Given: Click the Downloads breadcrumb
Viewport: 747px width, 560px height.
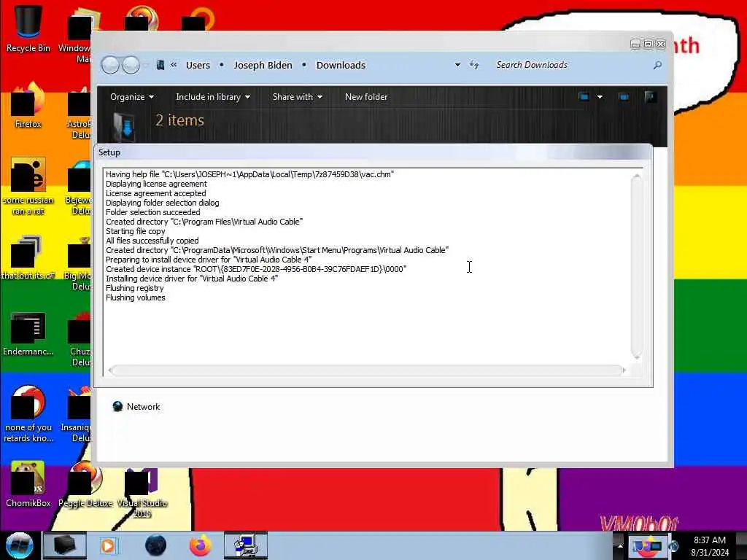Looking at the screenshot, I should pos(341,65).
